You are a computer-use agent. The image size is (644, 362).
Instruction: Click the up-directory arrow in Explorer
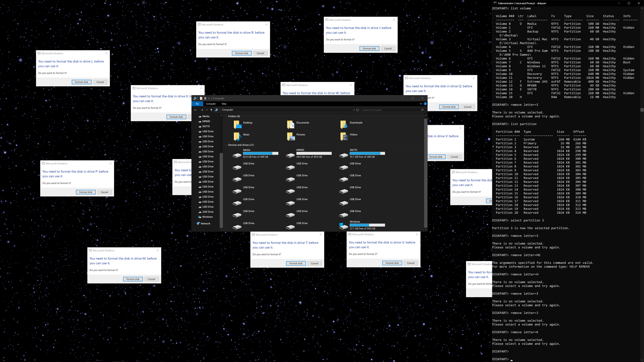tap(211, 110)
